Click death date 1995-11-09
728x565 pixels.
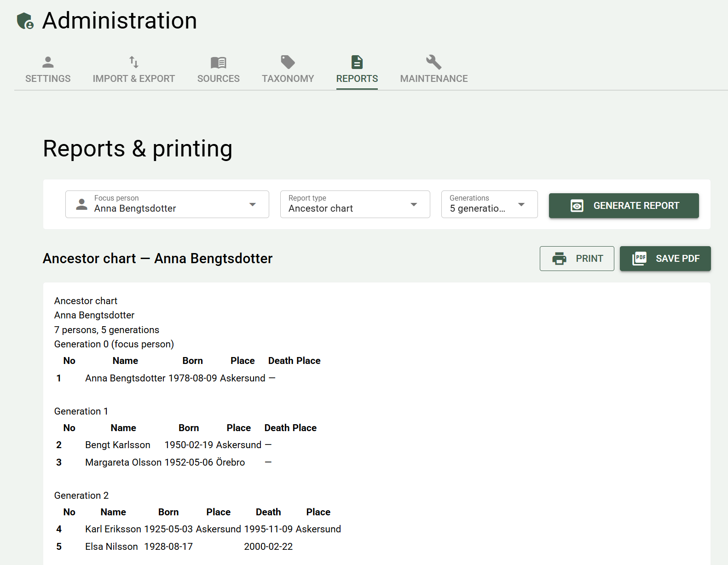tap(268, 529)
